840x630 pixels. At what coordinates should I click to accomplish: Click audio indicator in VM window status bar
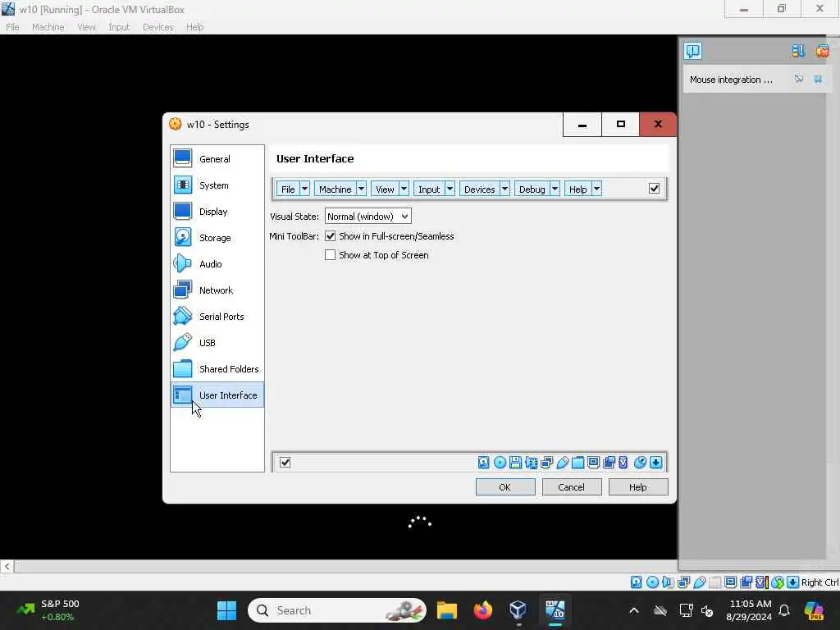[x=668, y=582]
